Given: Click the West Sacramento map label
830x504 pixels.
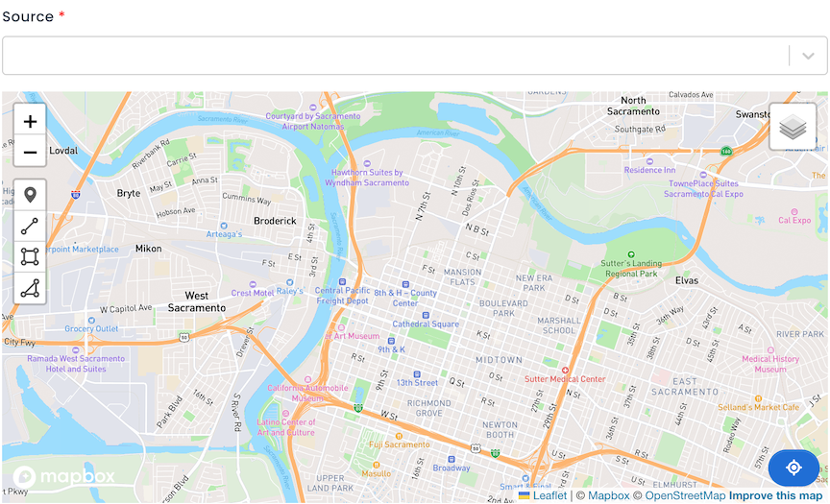Looking at the screenshot, I should pos(197,301).
